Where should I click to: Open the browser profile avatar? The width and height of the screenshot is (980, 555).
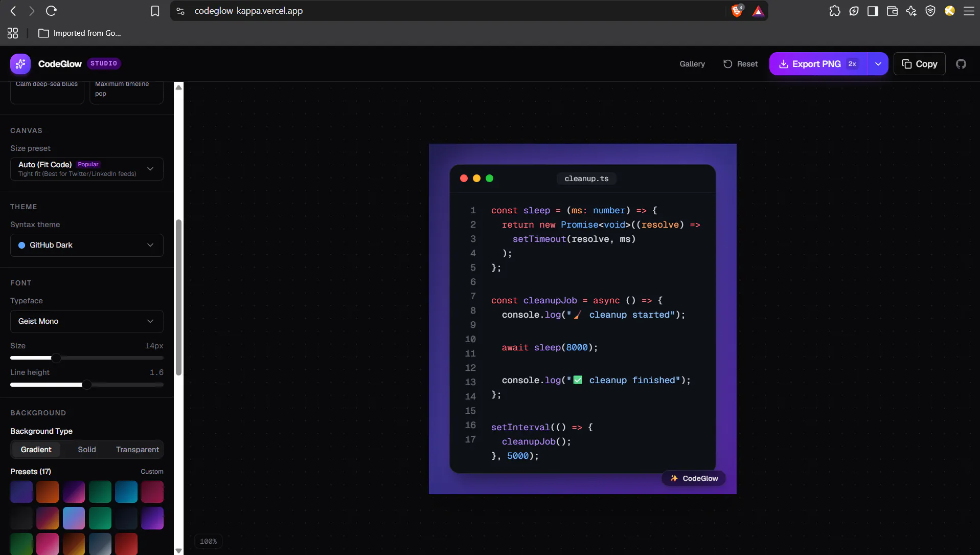[x=950, y=11]
